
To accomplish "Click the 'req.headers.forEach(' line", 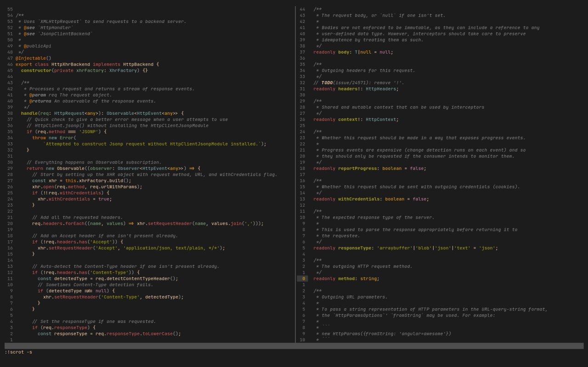I will (x=148, y=223).
